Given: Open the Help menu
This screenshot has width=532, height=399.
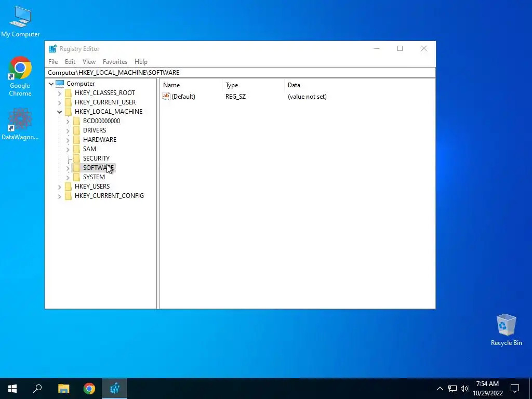Looking at the screenshot, I should pos(141,62).
